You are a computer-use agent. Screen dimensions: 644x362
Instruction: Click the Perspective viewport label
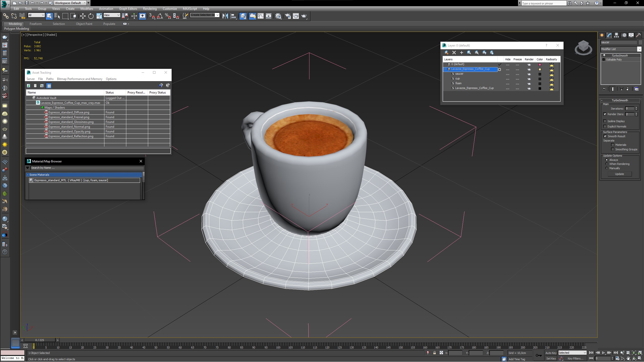[x=35, y=35]
